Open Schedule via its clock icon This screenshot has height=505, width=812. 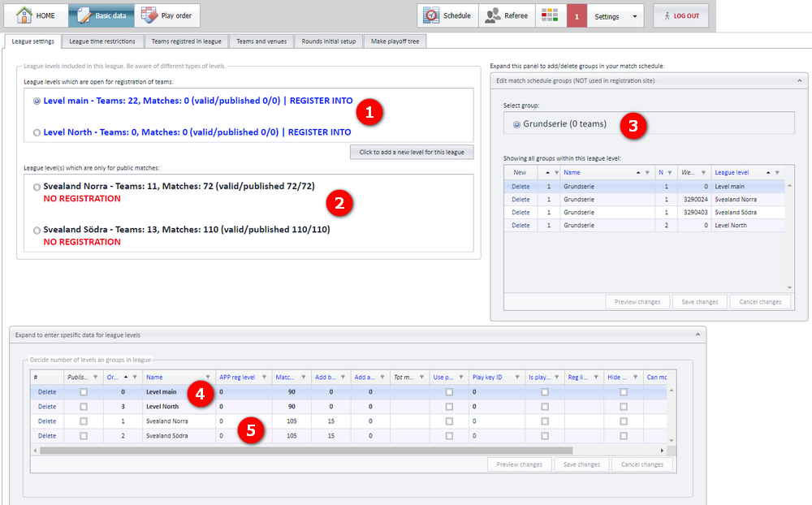click(x=431, y=15)
